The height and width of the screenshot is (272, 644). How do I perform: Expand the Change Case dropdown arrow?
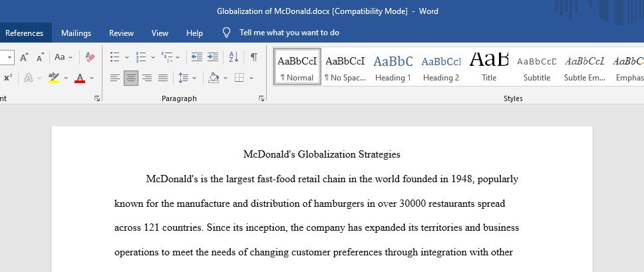click(x=71, y=57)
